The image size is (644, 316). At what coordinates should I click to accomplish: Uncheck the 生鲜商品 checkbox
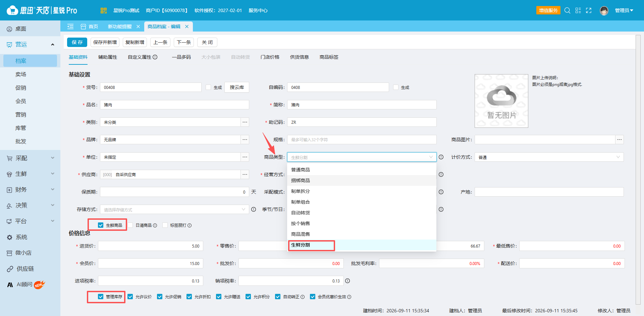point(101,225)
